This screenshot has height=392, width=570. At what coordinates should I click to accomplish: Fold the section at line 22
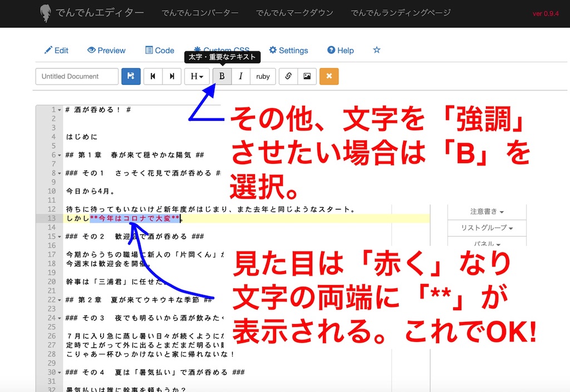click(x=60, y=300)
